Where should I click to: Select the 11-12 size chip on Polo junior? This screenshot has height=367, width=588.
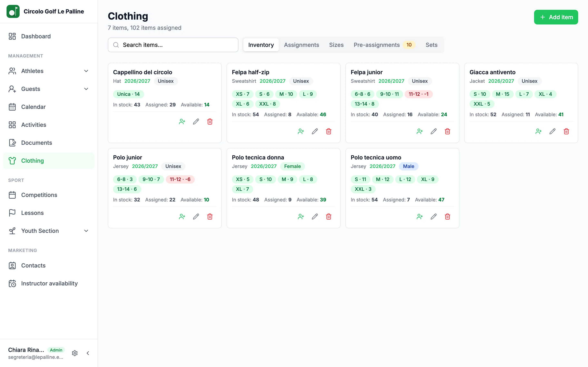pyautogui.click(x=180, y=179)
